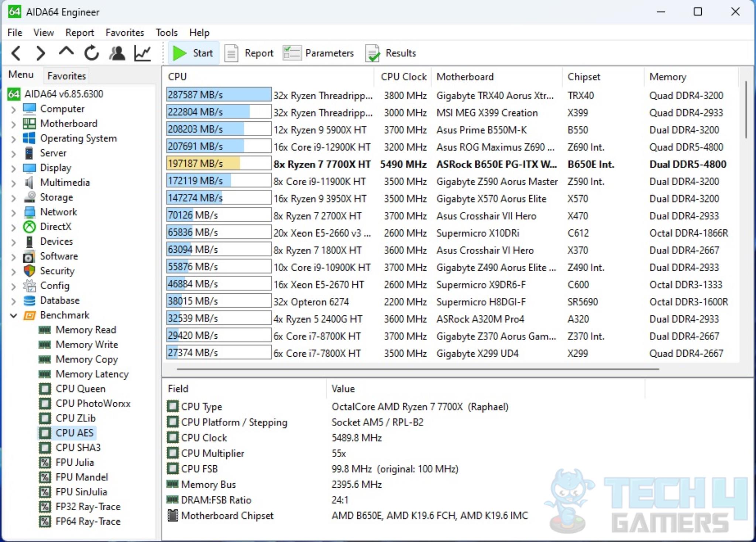Select the Software icon in tree
The width and height of the screenshot is (756, 542).
[x=30, y=256]
